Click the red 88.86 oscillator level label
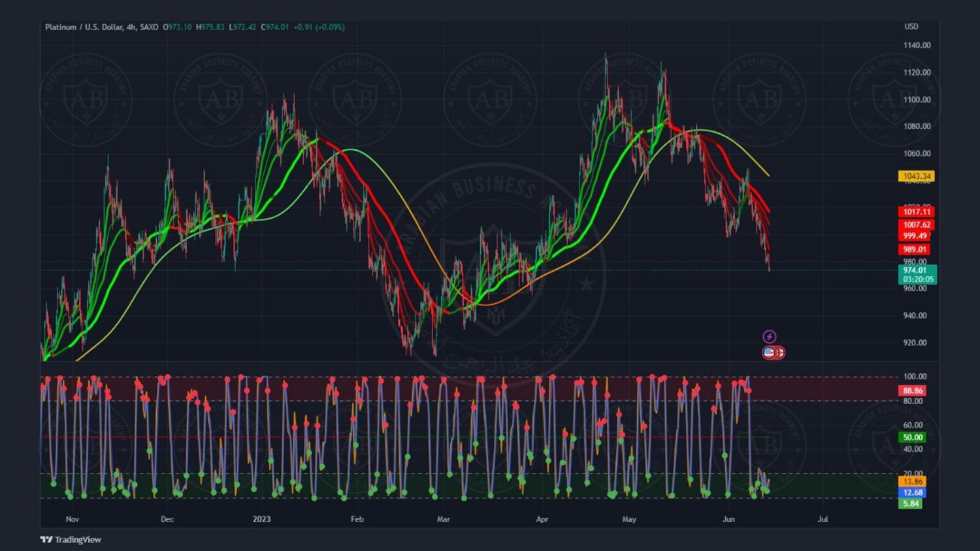Image resolution: width=980 pixels, height=551 pixels. pos(913,390)
